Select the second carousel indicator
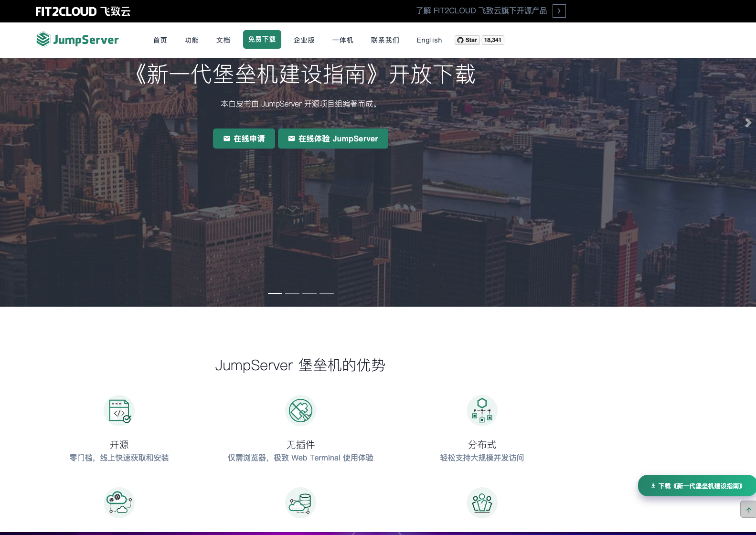This screenshot has height=535, width=756. click(292, 293)
